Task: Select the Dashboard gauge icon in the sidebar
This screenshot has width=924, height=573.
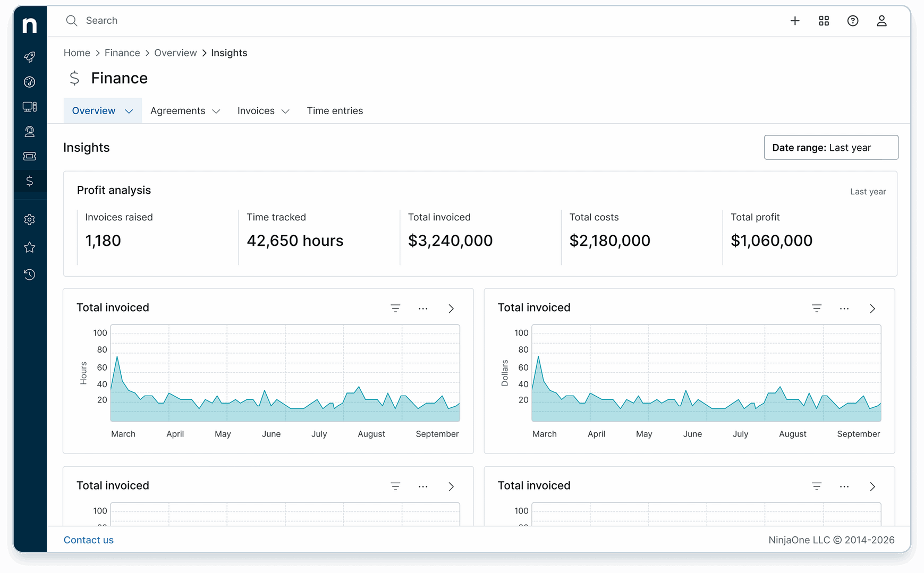Action: [x=30, y=82]
